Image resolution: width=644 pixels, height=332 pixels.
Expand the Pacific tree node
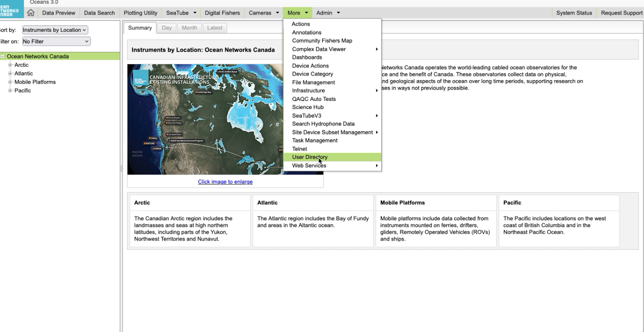(9, 90)
